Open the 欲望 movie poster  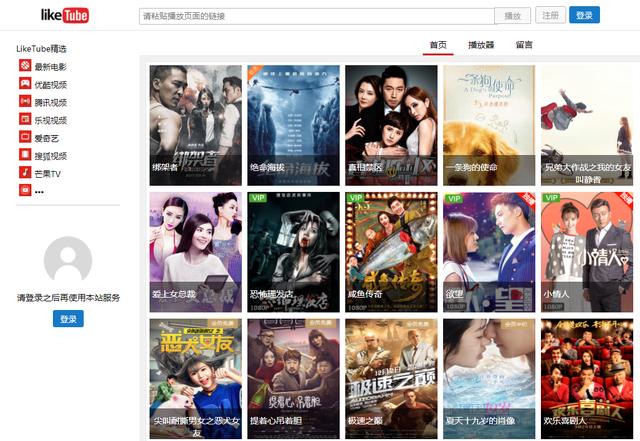[x=489, y=252]
